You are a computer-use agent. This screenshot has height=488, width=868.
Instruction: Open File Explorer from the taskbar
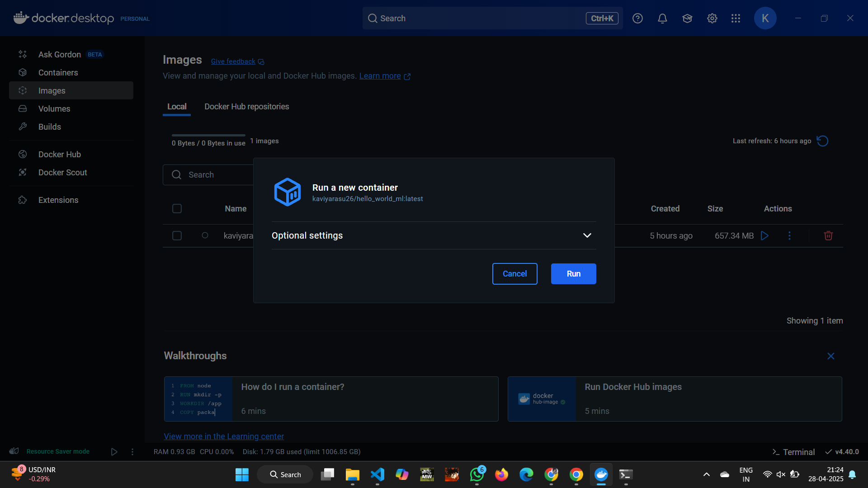(x=352, y=474)
